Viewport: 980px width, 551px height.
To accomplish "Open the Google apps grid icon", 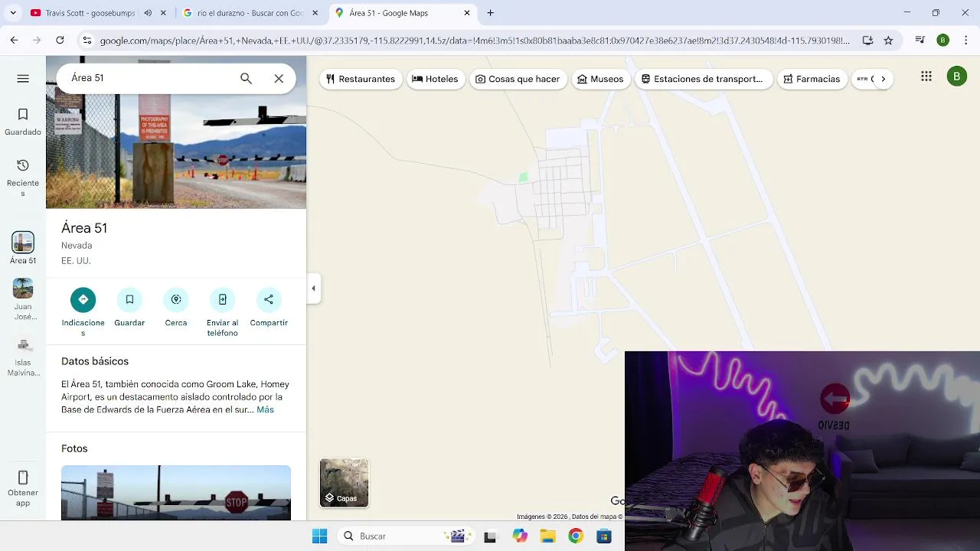I will (x=926, y=77).
